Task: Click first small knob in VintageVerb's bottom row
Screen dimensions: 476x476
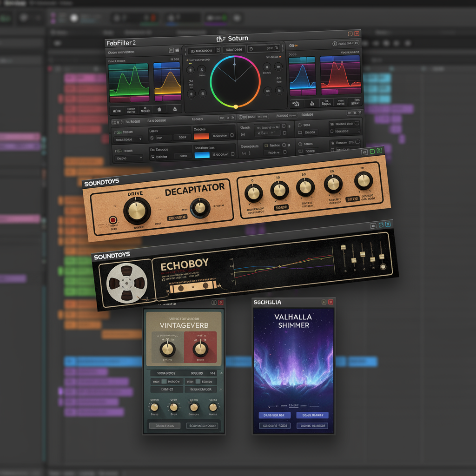Action: 154,407
